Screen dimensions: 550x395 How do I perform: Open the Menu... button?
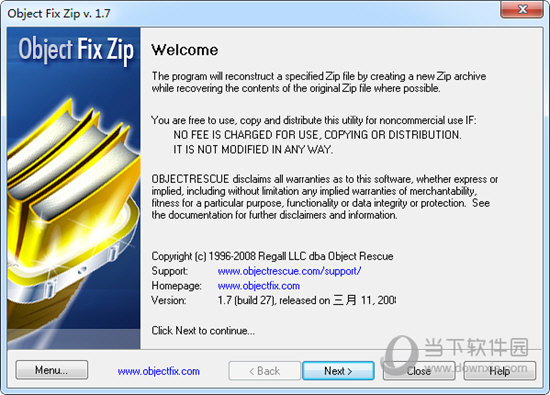pos(52,370)
